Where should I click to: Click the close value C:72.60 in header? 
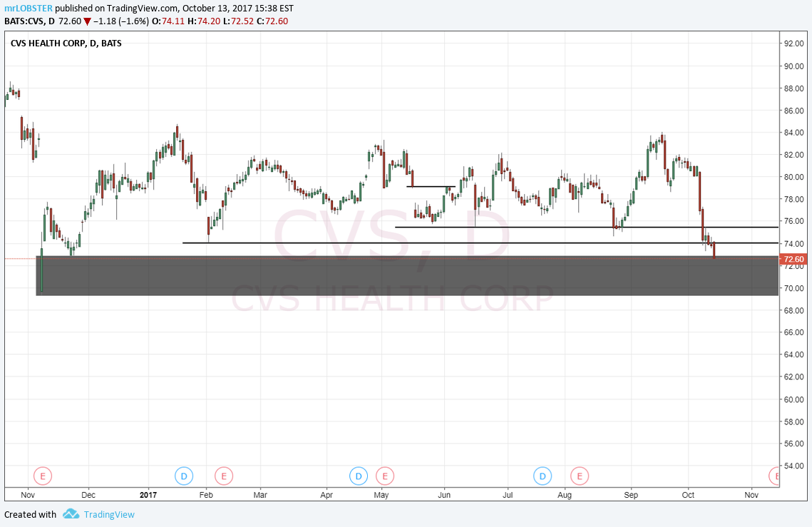[x=272, y=21]
